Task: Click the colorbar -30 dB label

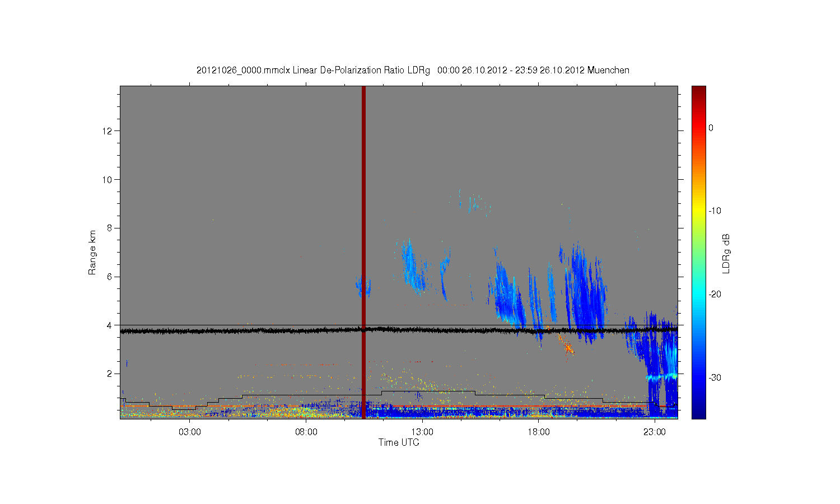Action: pyautogui.click(x=714, y=377)
